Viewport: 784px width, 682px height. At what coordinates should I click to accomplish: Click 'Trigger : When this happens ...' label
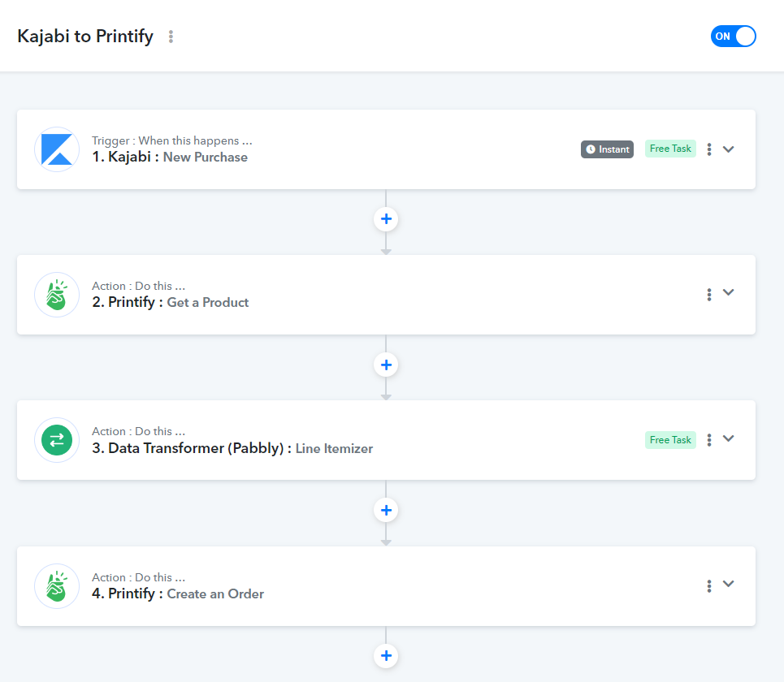click(x=172, y=140)
